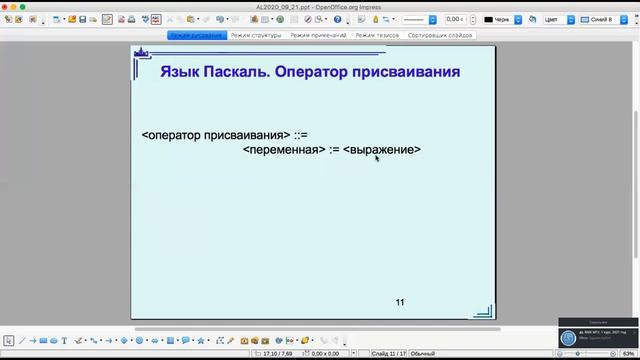
Task: Pick the Flowchart shapes tool
Action: click(170, 340)
